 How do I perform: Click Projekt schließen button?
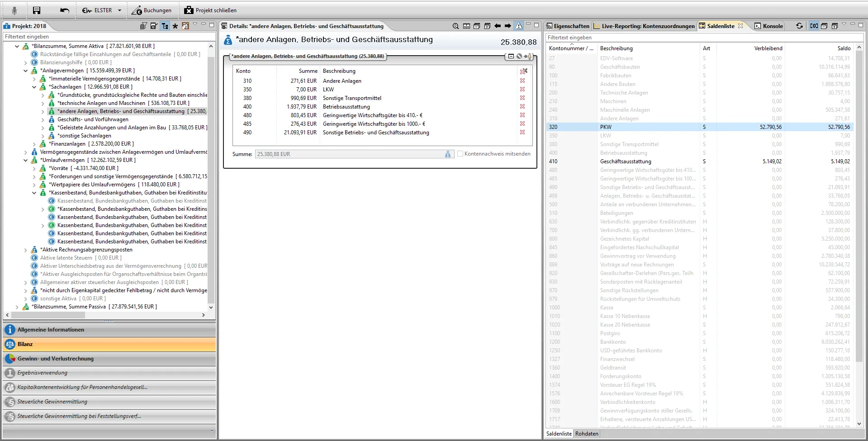[210, 10]
